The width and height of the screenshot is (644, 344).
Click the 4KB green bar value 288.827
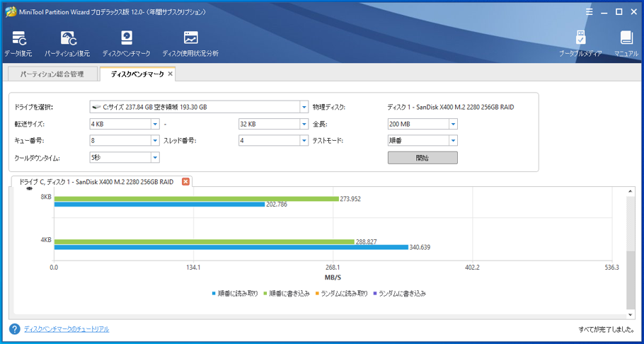tap(367, 241)
